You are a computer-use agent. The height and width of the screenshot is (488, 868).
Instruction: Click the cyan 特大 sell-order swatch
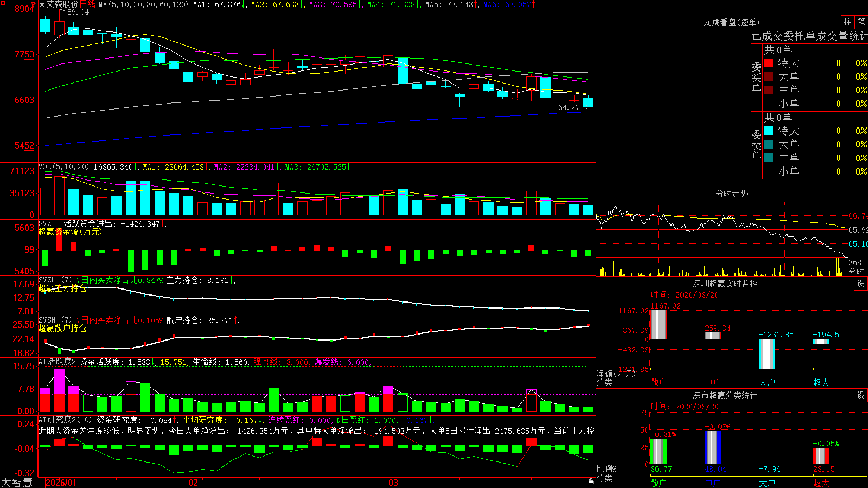tap(768, 131)
